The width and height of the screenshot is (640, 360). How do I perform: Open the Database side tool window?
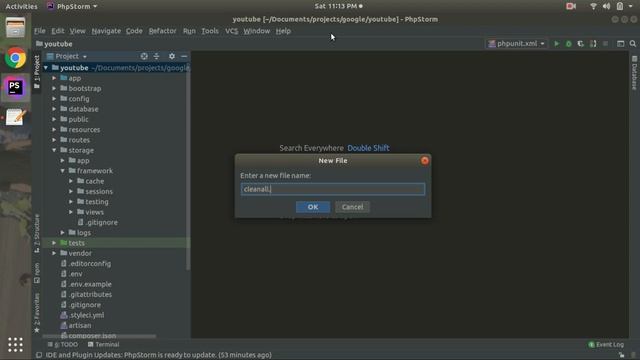pyautogui.click(x=634, y=73)
